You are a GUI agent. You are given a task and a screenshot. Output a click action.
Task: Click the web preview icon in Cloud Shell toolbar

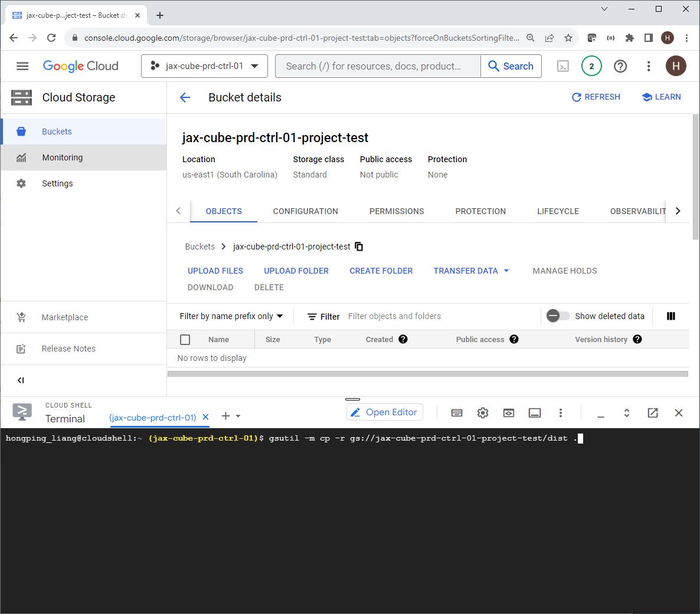tap(509, 412)
